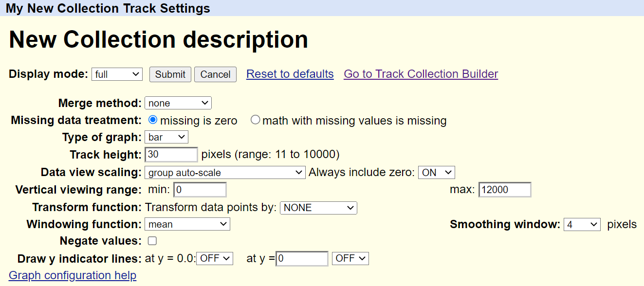Open the Smoothing window dropdown

582,224
